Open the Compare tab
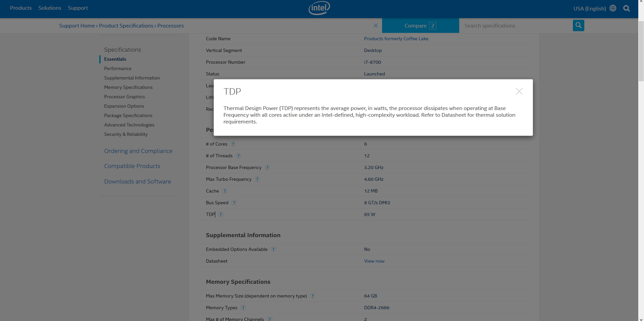 [x=420, y=25]
